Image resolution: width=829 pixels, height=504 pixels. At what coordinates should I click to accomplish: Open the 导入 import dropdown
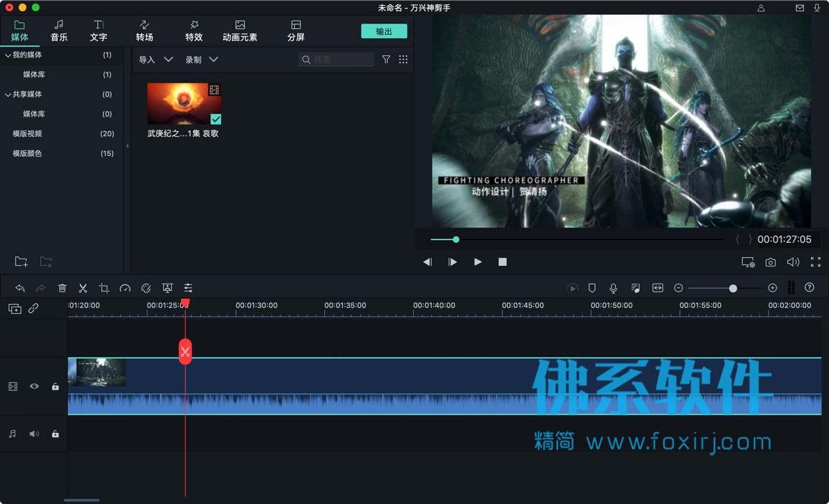tap(156, 59)
